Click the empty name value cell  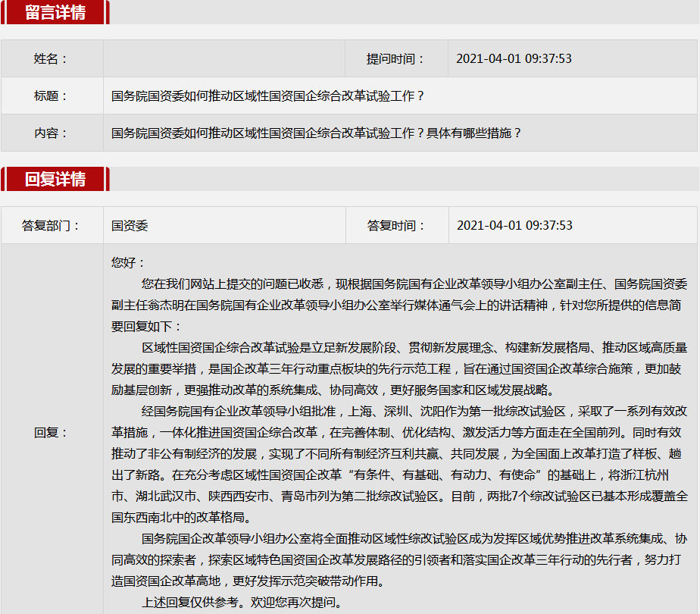223,59
